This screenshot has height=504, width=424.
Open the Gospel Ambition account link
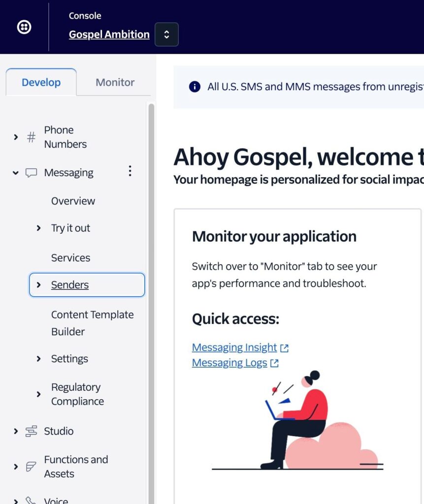click(109, 34)
